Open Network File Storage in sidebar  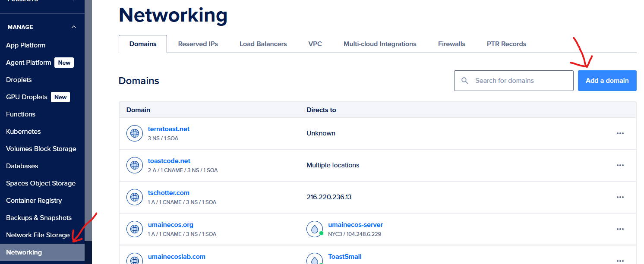[38, 235]
